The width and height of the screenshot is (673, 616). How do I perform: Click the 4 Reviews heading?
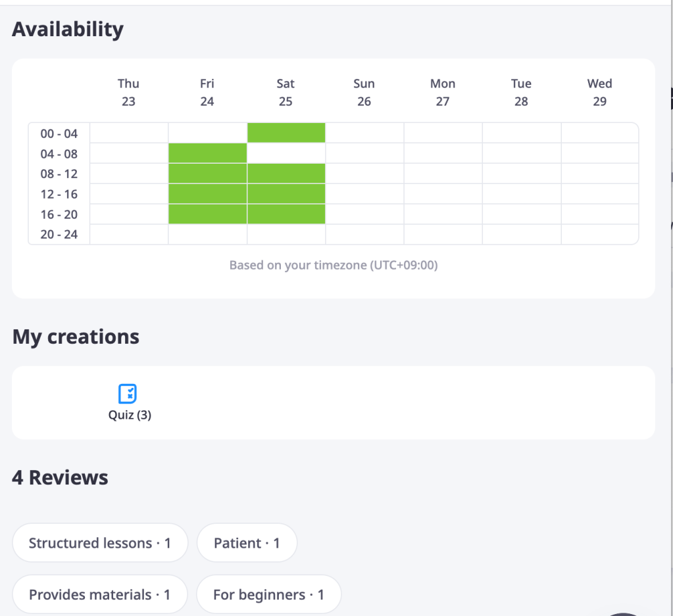tap(60, 477)
